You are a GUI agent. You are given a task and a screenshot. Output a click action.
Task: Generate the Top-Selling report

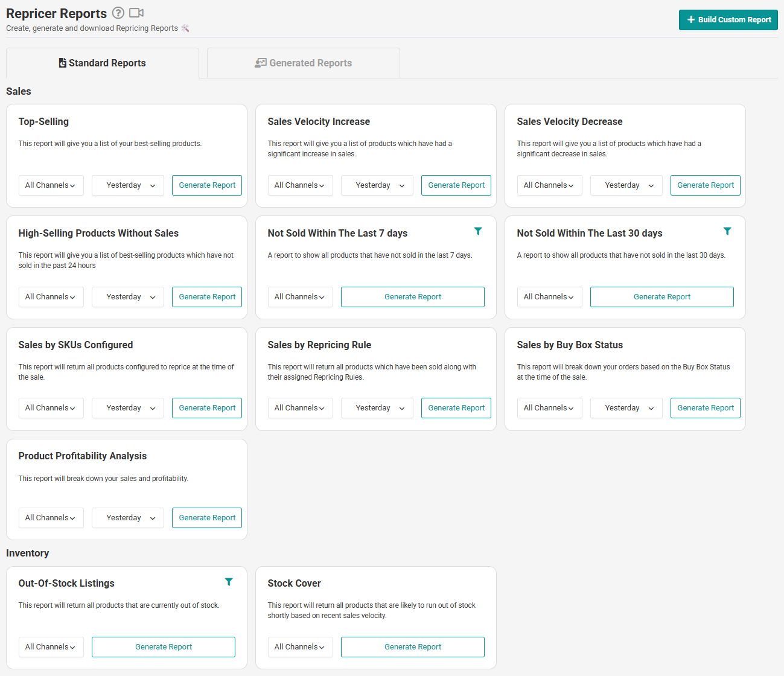click(207, 185)
